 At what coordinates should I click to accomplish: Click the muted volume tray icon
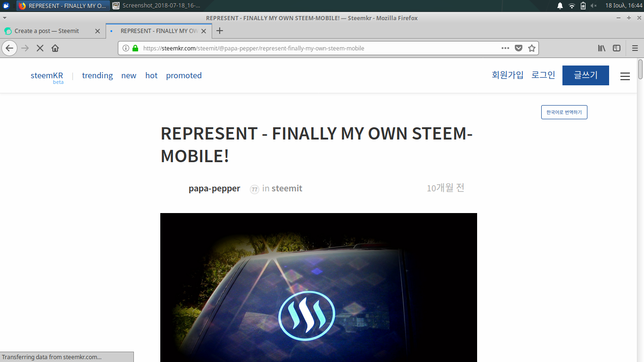click(x=594, y=6)
